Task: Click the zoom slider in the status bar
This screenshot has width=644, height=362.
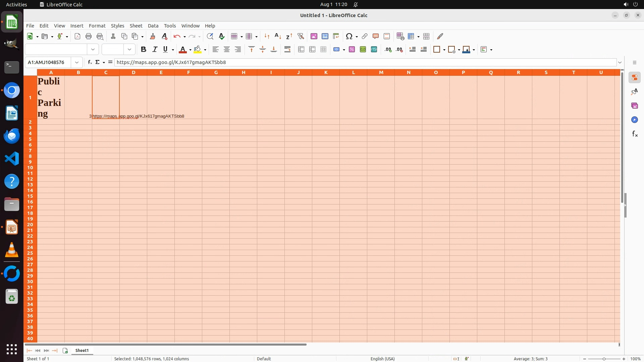Action: tap(604, 359)
